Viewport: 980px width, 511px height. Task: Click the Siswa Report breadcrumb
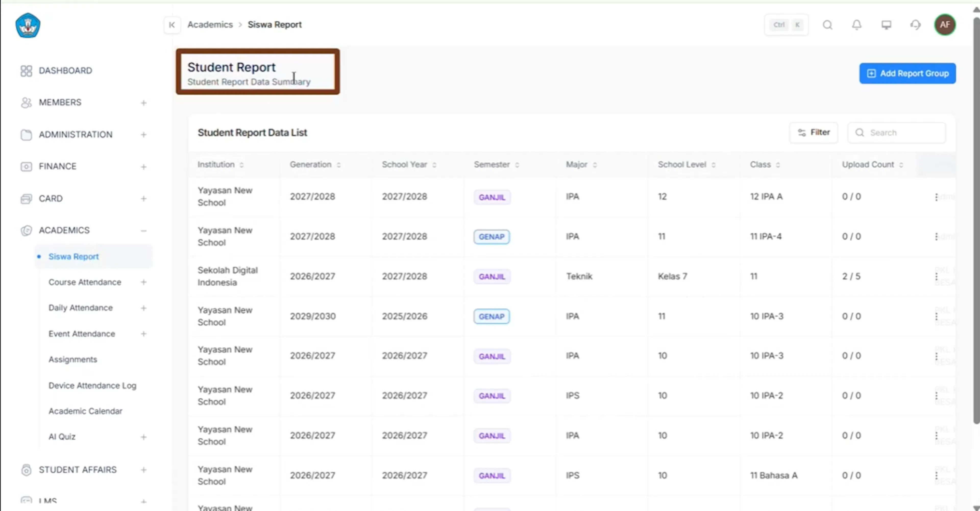click(x=275, y=25)
